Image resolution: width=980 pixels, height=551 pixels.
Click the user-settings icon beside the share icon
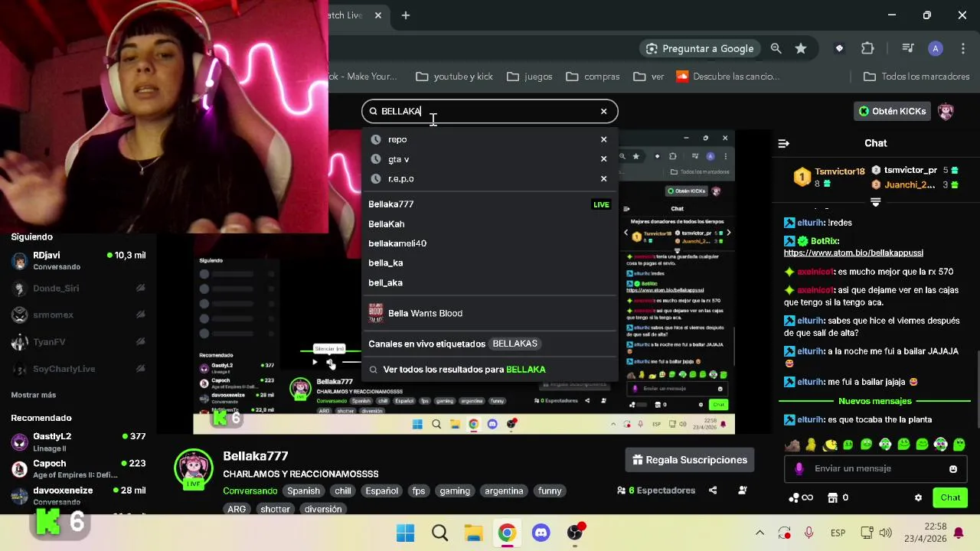(742, 491)
